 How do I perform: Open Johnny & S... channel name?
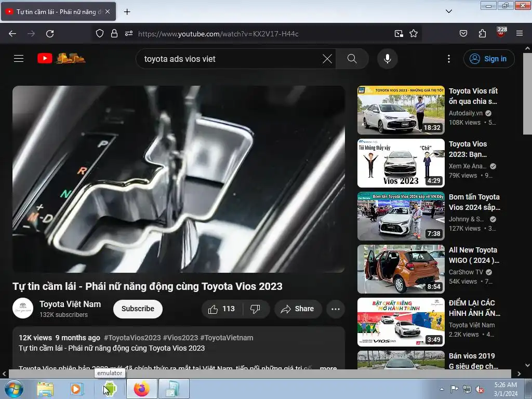(466, 219)
